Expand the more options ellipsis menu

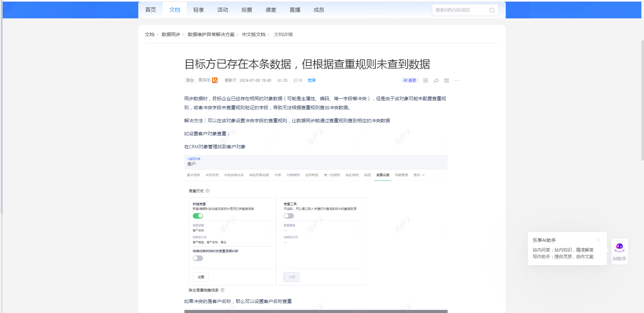tap(457, 81)
